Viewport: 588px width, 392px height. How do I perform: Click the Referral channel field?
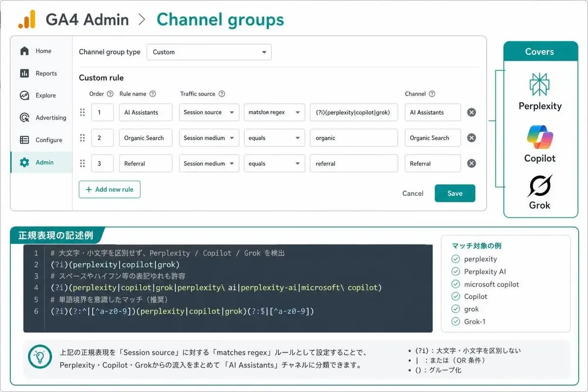433,163
